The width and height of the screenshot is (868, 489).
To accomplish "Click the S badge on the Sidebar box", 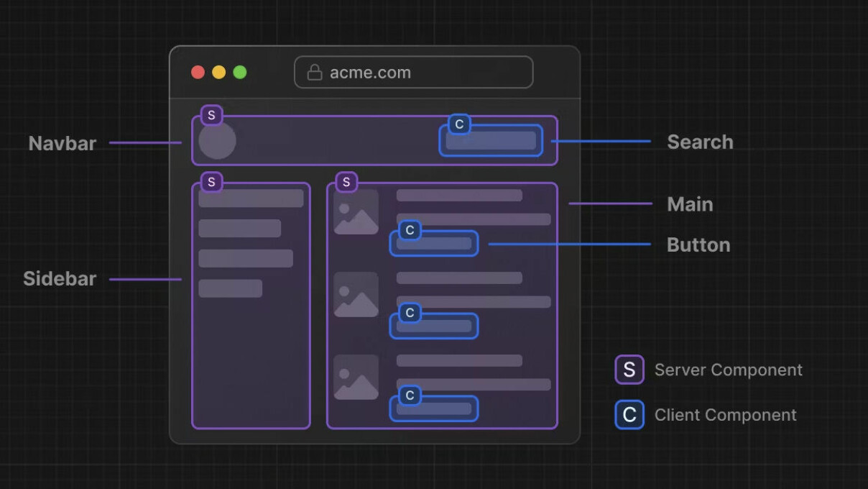I will [x=211, y=182].
